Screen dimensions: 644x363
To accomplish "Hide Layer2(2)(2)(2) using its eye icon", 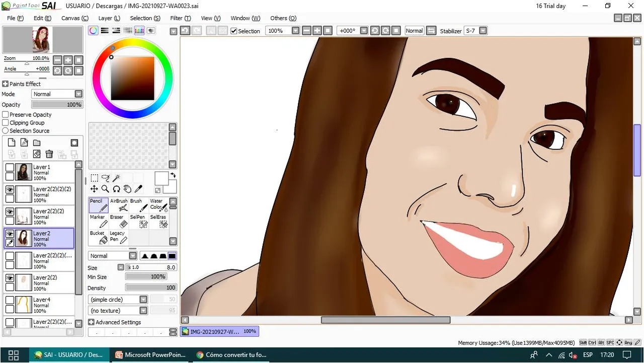I will [x=10, y=189].
